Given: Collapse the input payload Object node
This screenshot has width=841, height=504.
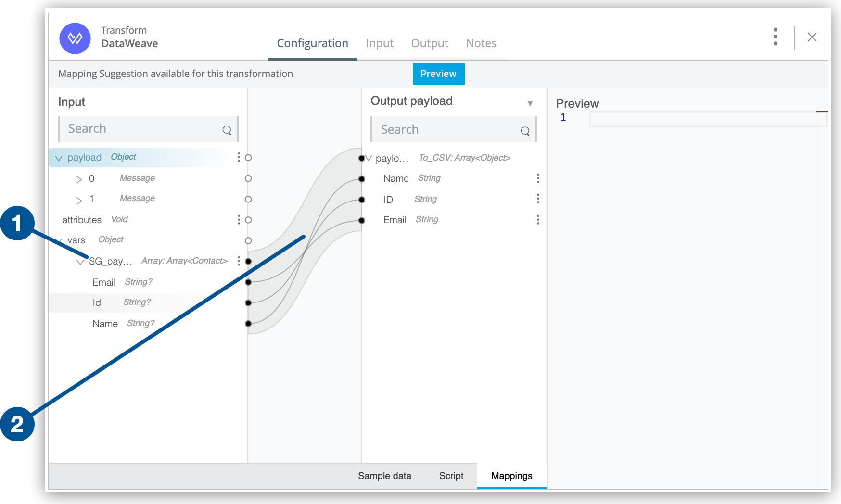Looking at the screenshot, I should point(59,158).
